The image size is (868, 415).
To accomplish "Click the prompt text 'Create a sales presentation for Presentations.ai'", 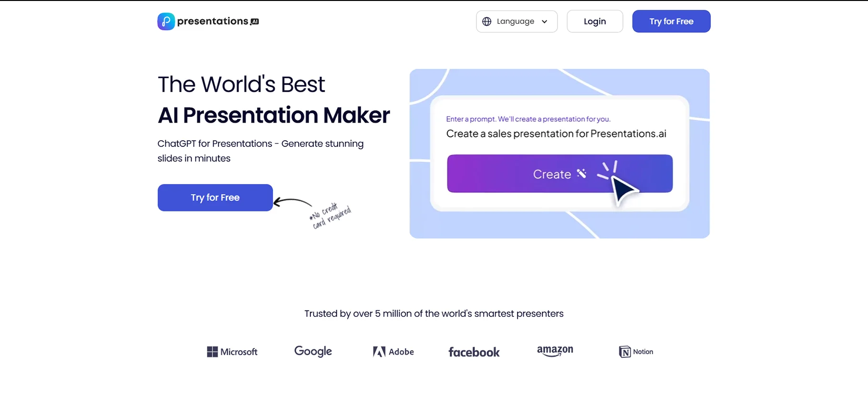I will (556, 134).
